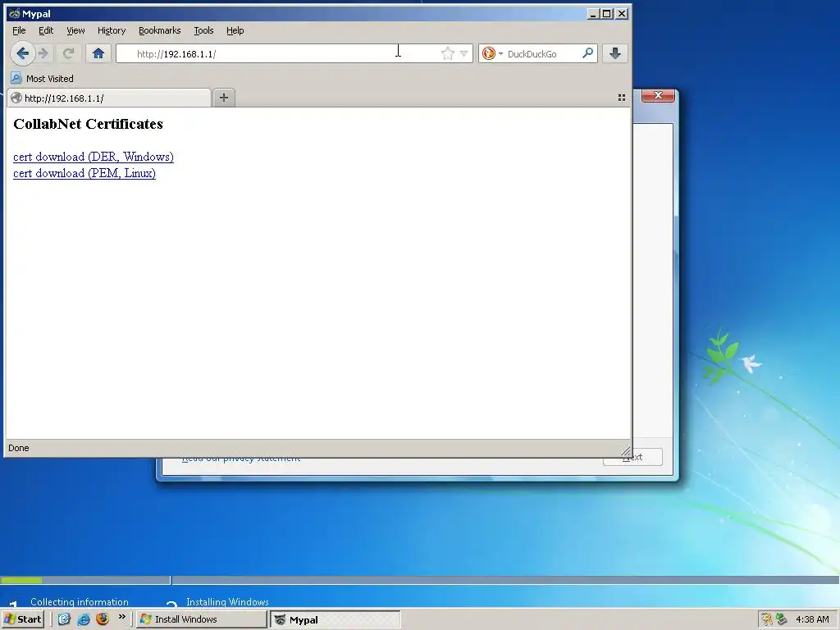Open a new tab with plus button

point(224,98)
